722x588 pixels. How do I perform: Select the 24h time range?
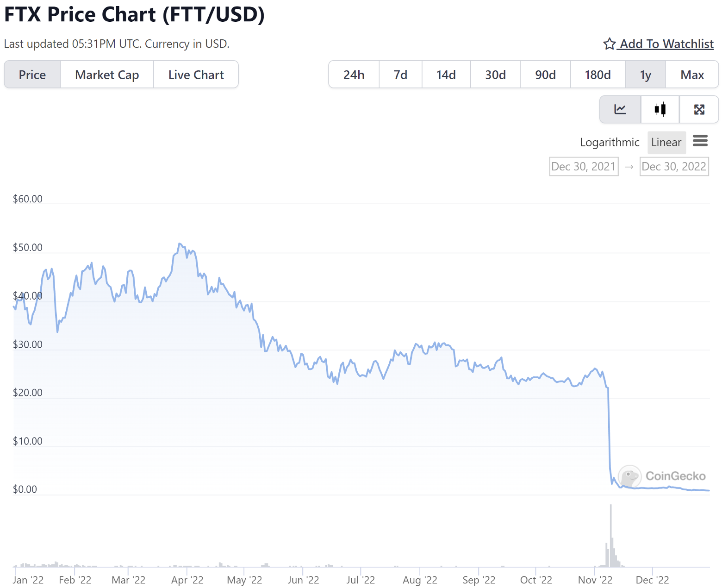pyautogui.click(x=354, y=75)
